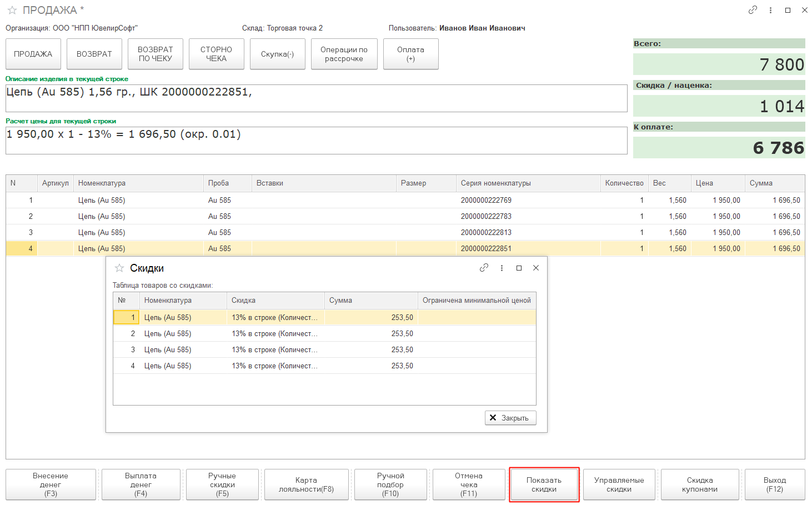Maximize the Скидки dialog
Viewport: 812px width, 505px height.
point(519,268)
